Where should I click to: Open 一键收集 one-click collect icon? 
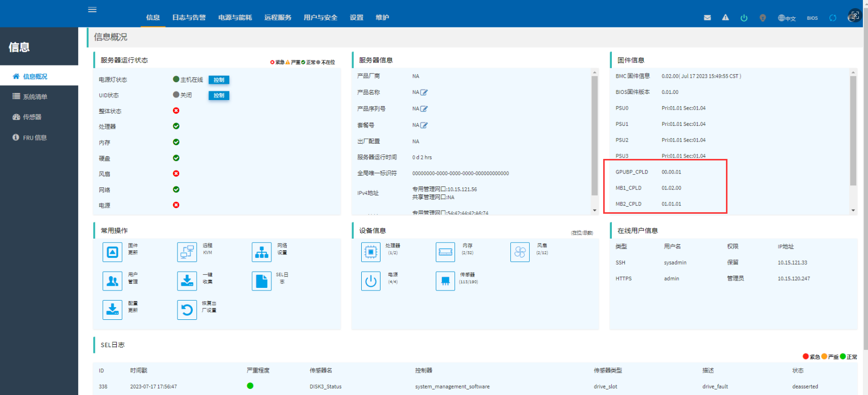(x=187, y=281)
